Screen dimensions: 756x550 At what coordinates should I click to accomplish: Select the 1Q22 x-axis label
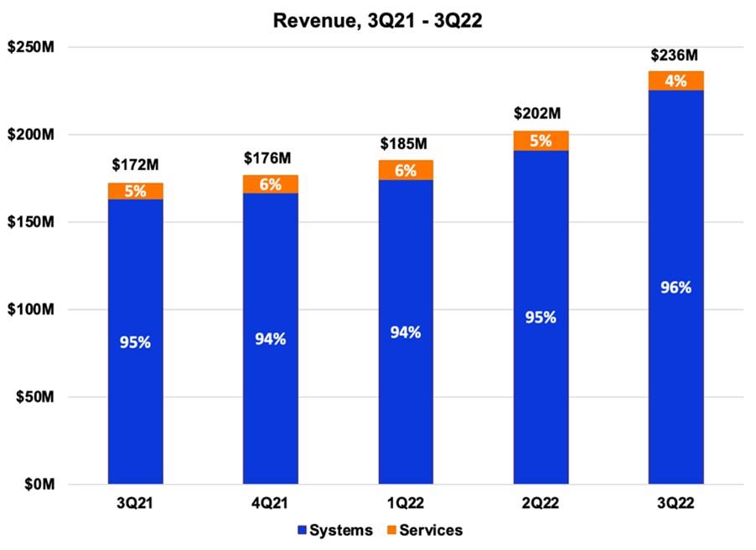click(405, 503)
